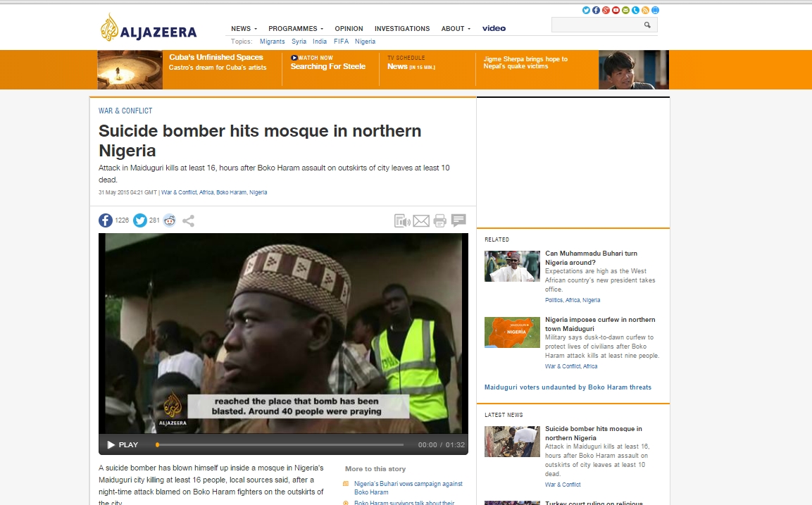Select the Migrants topic
Image resolution: width=812 pixels, height=505 pixels.
[273, 42]
